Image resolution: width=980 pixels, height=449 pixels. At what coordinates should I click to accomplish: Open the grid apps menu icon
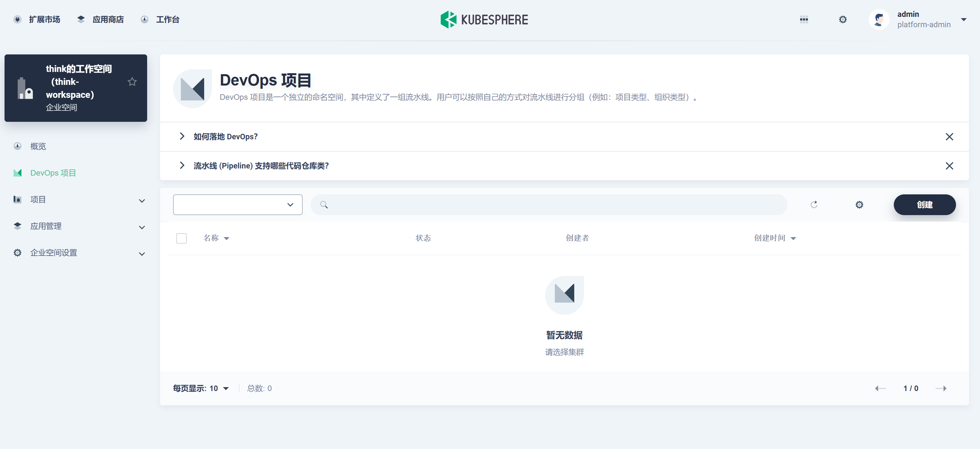coord(804,19)
